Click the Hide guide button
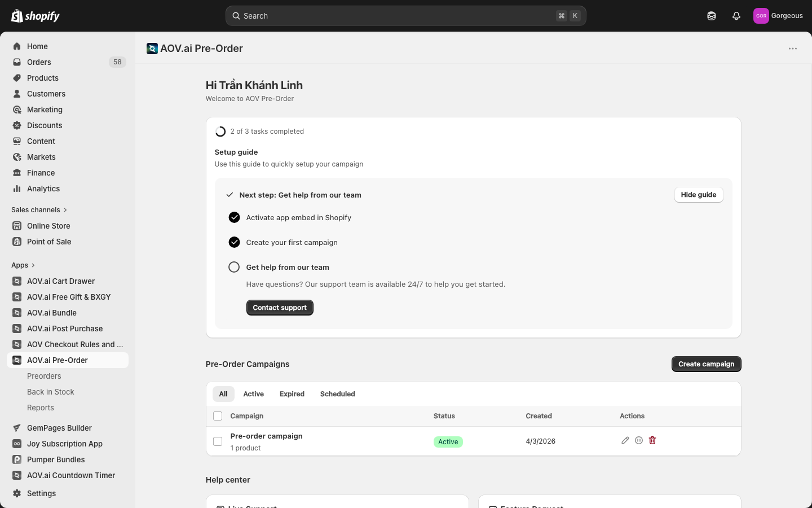The image size is (812, 508). [x=699, y=195]
